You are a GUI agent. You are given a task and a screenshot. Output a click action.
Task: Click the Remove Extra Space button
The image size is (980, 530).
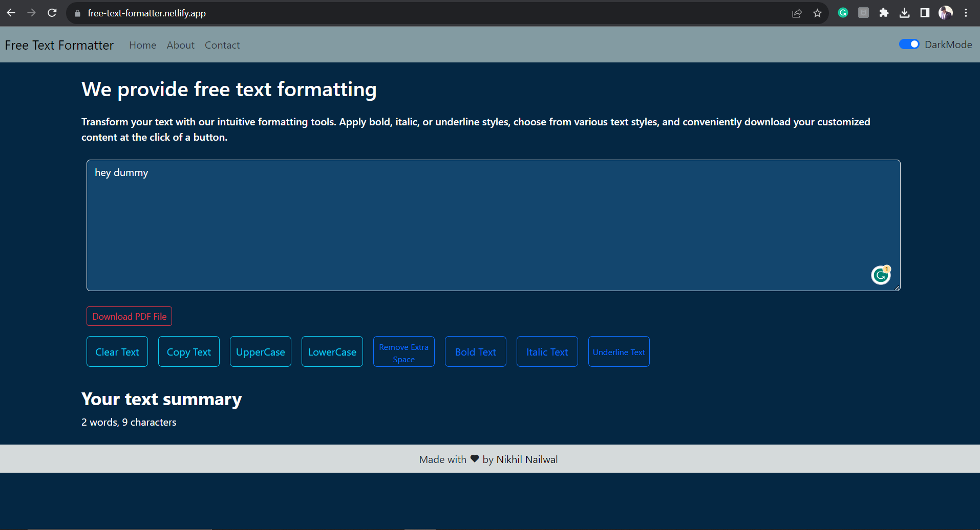click(403, 351)
